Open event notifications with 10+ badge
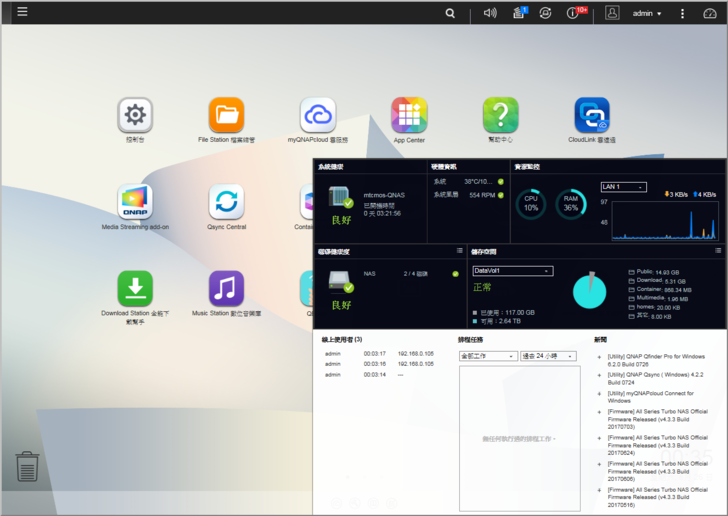The image size is (728, 516). tap(574, 13)
